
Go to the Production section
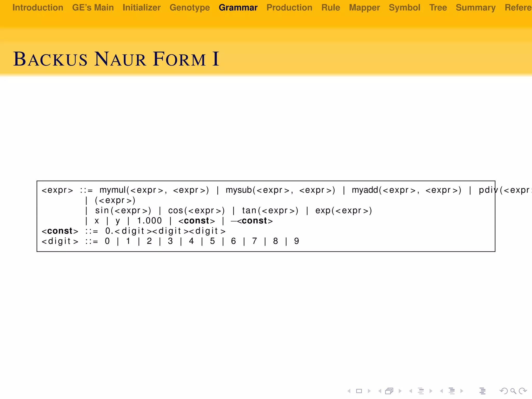289,8
